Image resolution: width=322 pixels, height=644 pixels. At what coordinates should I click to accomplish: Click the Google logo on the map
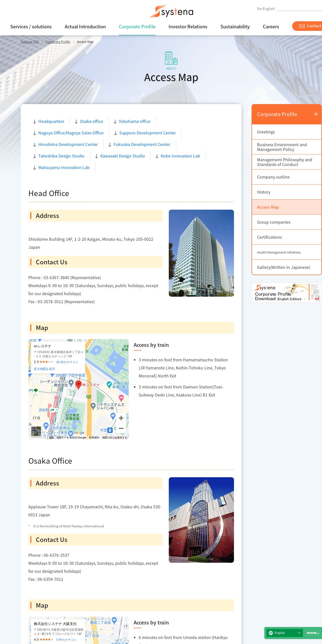(78, 433)
